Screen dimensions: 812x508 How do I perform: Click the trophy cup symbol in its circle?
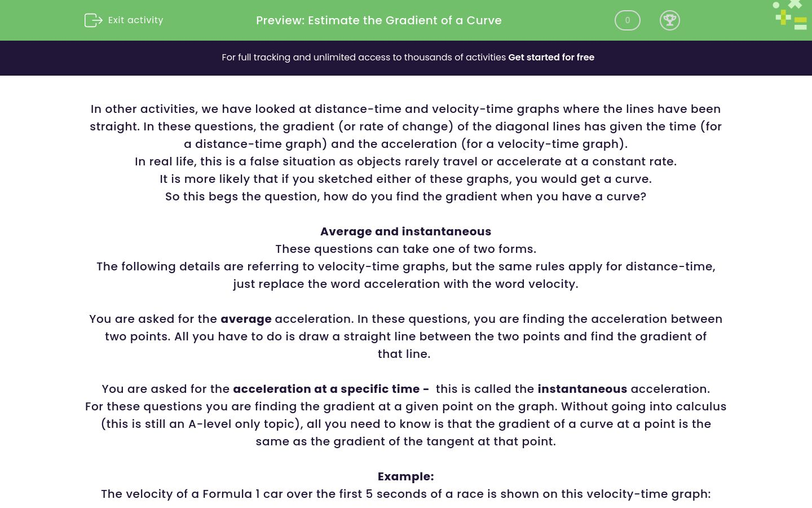tap(670, 20)
